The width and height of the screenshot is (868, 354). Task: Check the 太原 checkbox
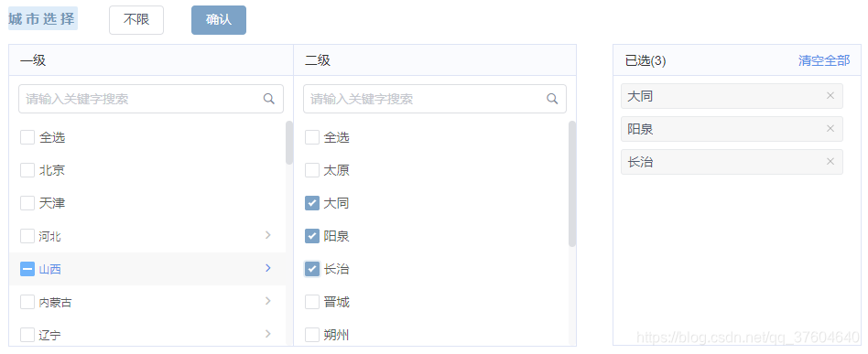click(312, 170)
